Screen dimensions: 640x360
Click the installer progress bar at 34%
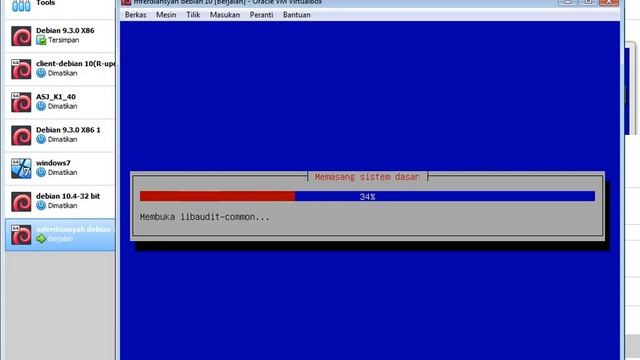tap(367, 196)
